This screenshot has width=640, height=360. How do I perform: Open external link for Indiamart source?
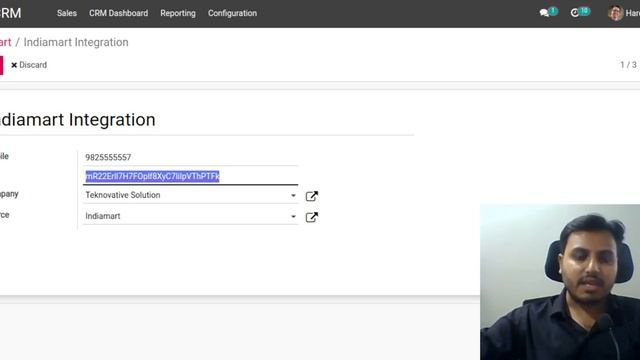(311, 218)
